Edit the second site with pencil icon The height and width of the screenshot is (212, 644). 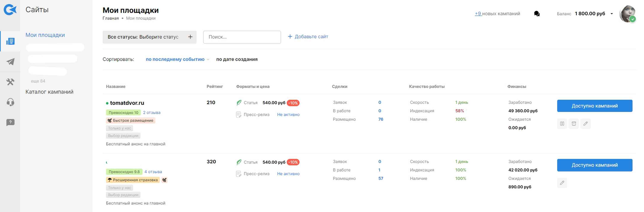[562, 183]
